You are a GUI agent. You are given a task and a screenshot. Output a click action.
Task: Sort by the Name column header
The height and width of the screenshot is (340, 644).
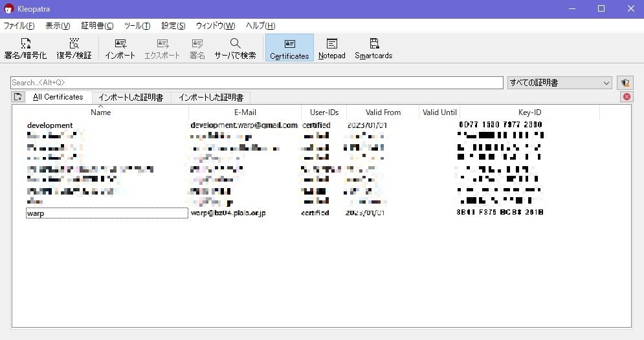[x=100, y=112]
